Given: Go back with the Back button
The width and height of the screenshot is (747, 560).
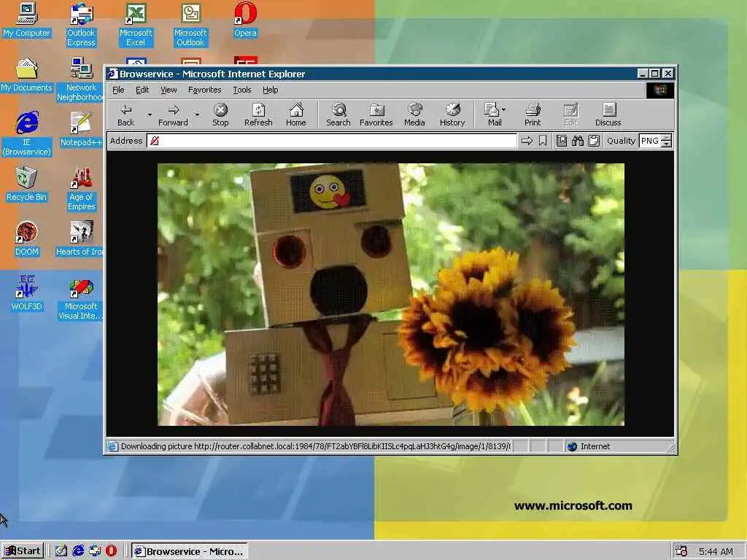Looking at the screenshot, I should point(125,114).
